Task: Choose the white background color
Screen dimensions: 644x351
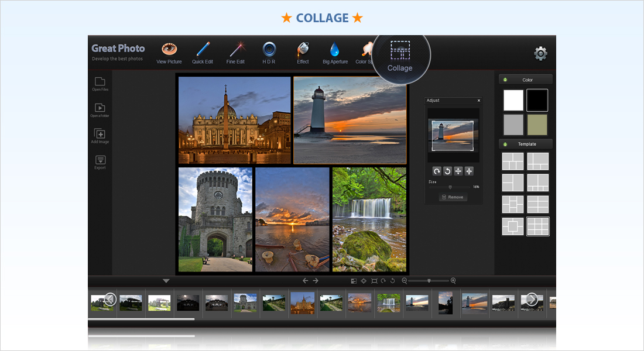Action: pos(513,100)
